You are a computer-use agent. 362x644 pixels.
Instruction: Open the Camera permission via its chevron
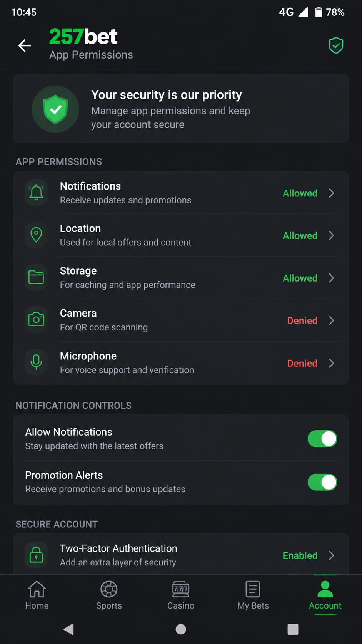pyautogui.click(x=332, y=320)
